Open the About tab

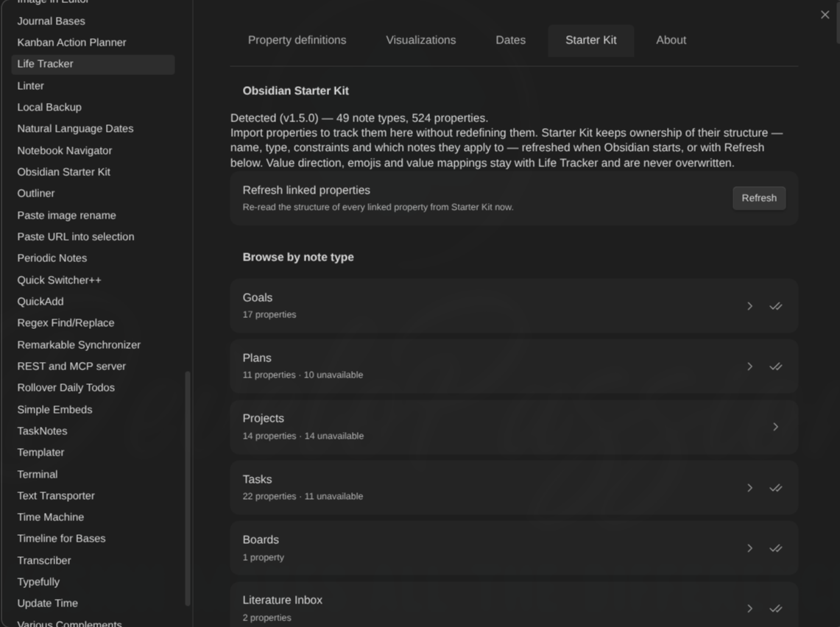pyautogui.click(x=671, y=40)
